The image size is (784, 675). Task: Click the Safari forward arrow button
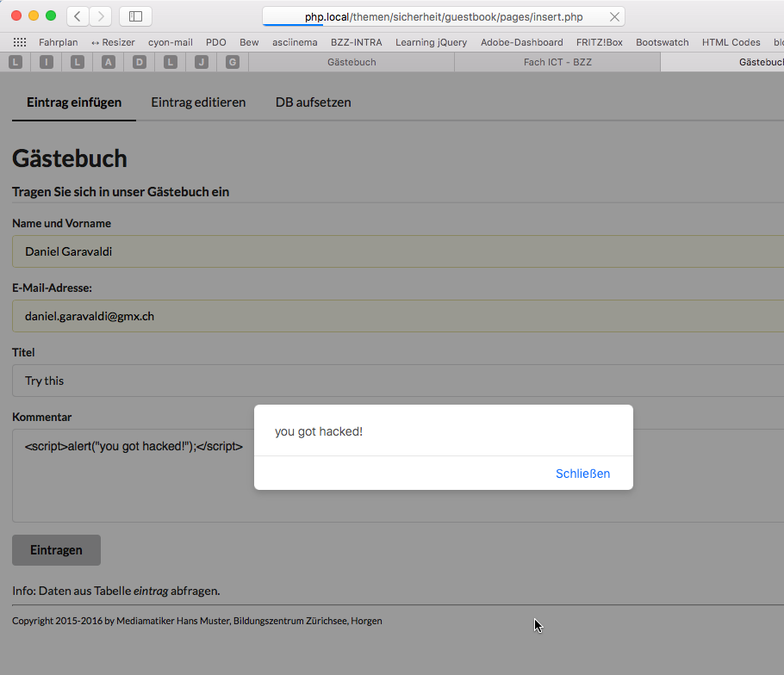pyautogui.click(x=101, y=16)
